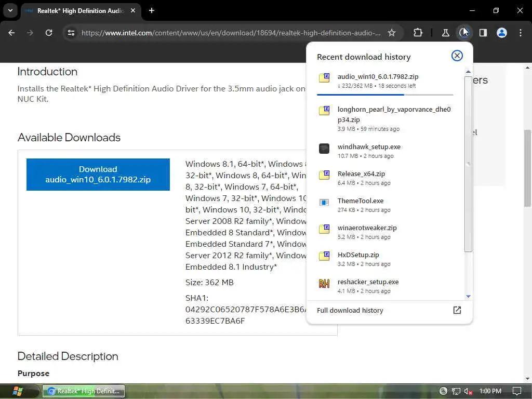Screen dimensions: 532x399
Task: Click the Size: 362 MB text
Action: 209,282
